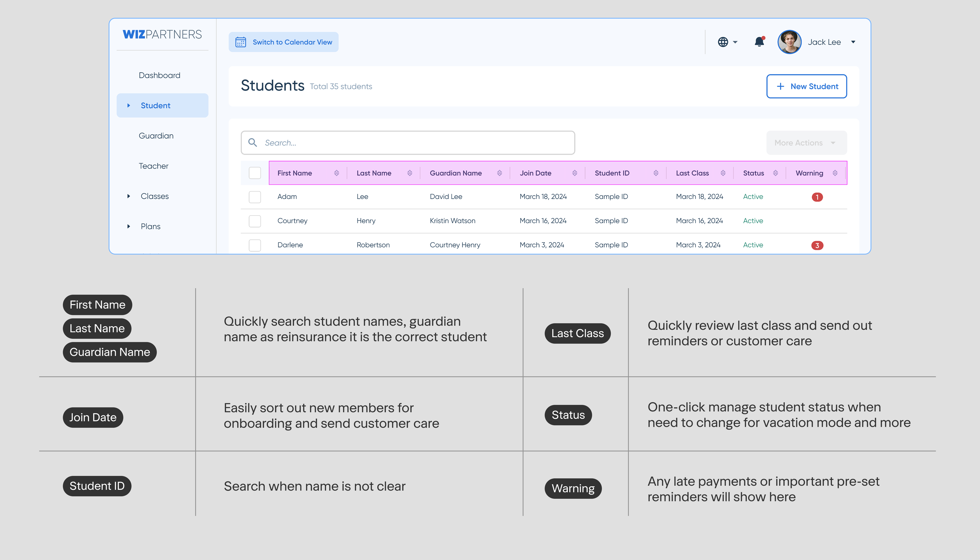Click the First Name pill label in legend

pos(97,305)
